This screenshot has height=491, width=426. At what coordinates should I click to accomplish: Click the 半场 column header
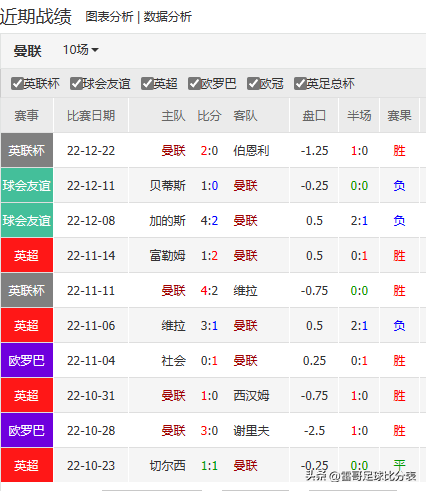click(359, 116)
